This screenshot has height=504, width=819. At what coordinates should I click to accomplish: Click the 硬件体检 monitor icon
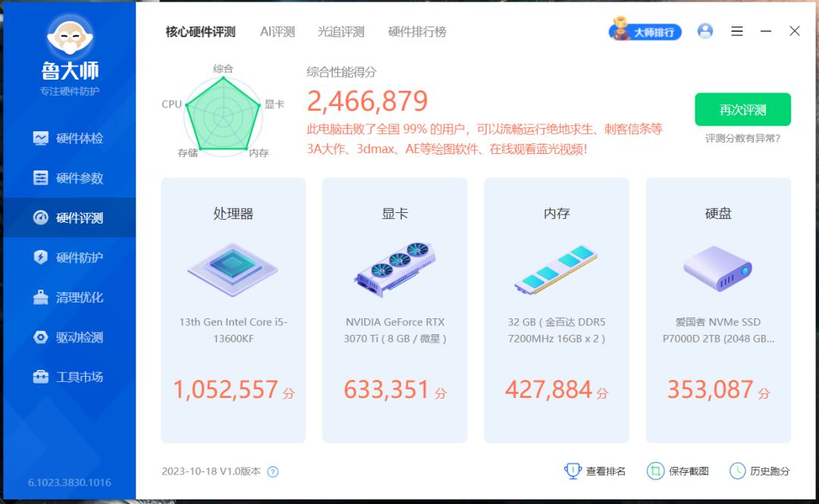41,139
